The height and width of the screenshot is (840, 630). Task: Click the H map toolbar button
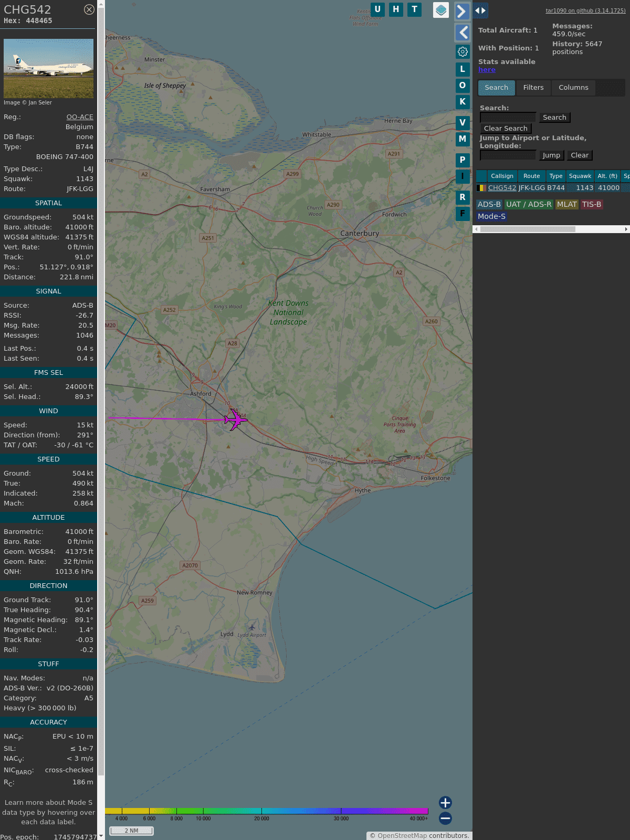[x=396, y=9]
